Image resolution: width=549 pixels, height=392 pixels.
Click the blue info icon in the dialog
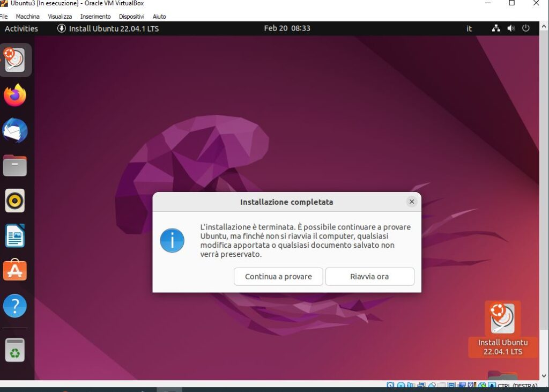[172, 240]
